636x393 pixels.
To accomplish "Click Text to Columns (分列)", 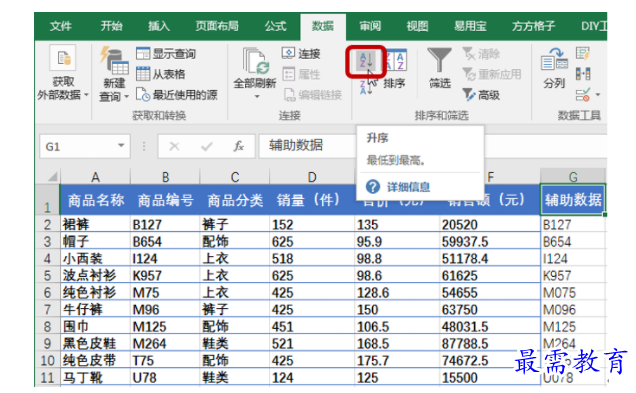I will (554, 67).
